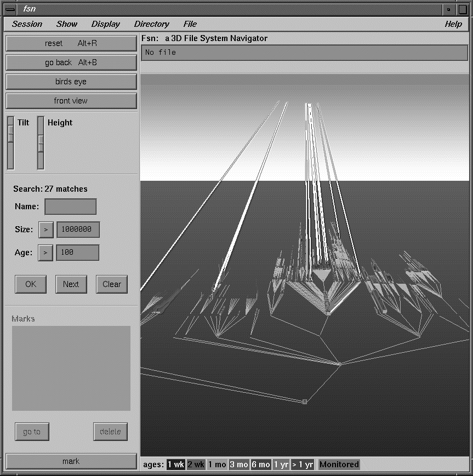This screenshot has height=476, width=473.
Task: Open the Display menu
Action: [x=105, y=24]
